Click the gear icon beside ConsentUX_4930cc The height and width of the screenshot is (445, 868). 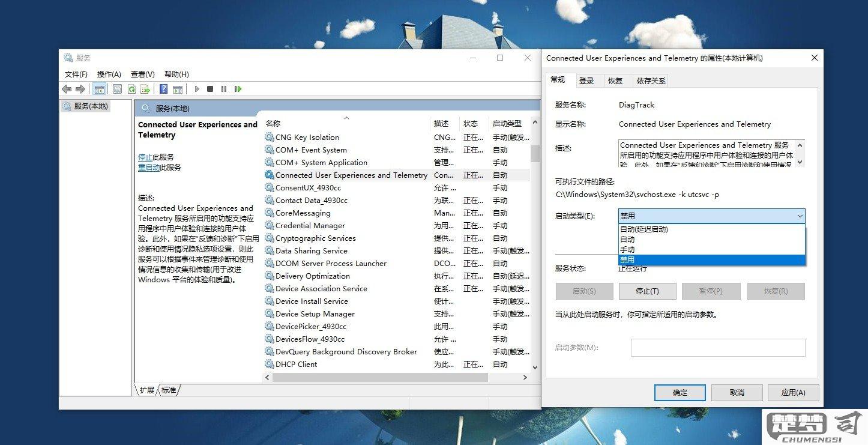tap(269, 187)
